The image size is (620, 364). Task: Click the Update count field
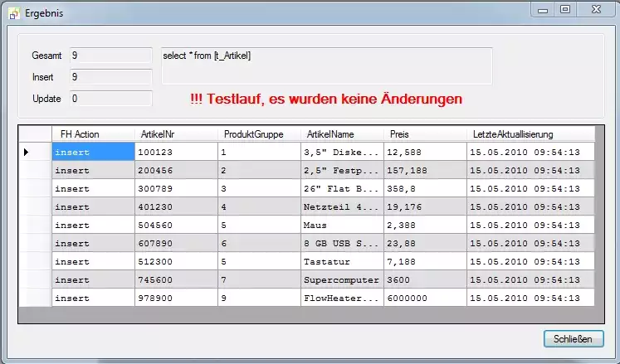[110, 99]
